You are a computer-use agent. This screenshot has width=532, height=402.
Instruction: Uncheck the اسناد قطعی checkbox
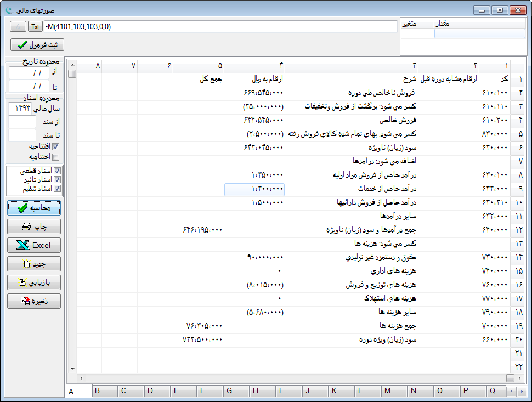coord(58,171)
